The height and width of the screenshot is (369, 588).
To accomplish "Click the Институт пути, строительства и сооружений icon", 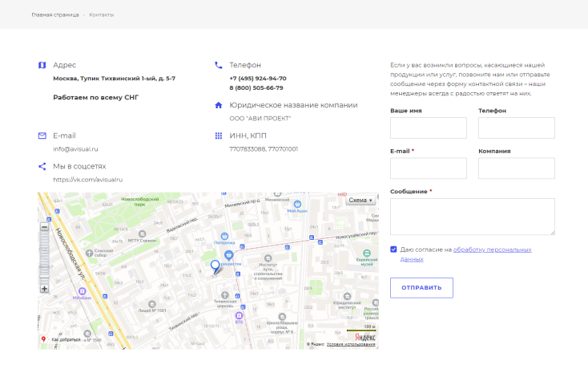I will tap(268, 258).
